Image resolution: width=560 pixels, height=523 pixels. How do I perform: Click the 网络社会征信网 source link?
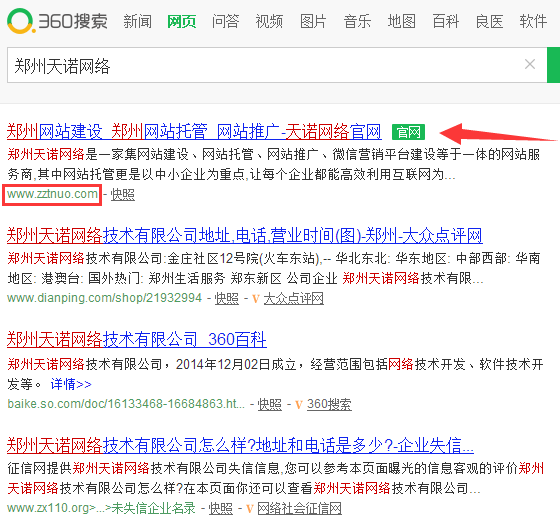click(299, 508)
